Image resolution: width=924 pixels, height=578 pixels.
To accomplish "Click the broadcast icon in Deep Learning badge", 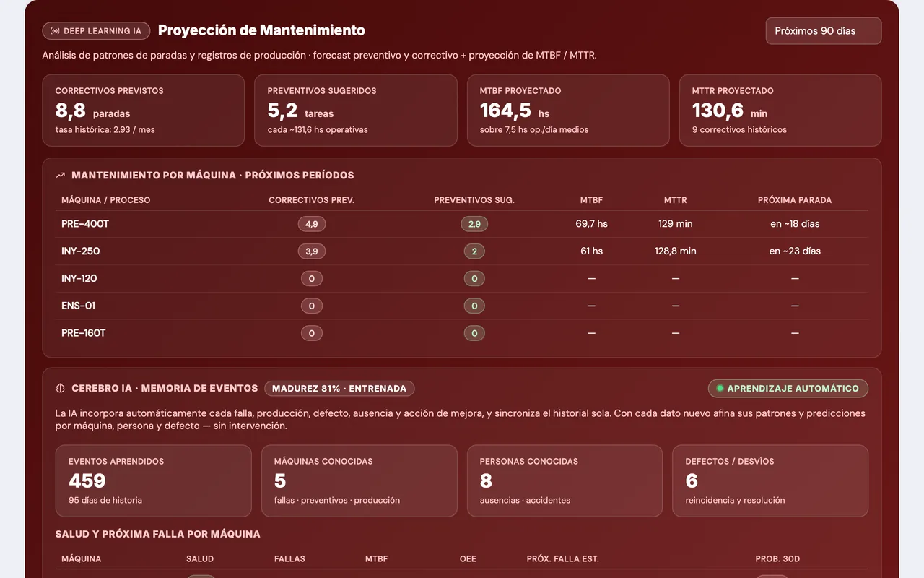I will pyautogui.click(x=55, y=31).
